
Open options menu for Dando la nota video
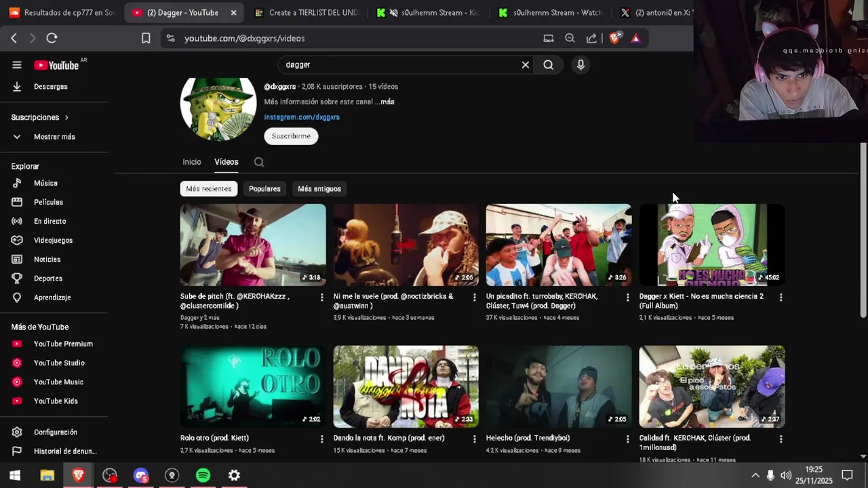pyautogui.click(x=475, y=439)
